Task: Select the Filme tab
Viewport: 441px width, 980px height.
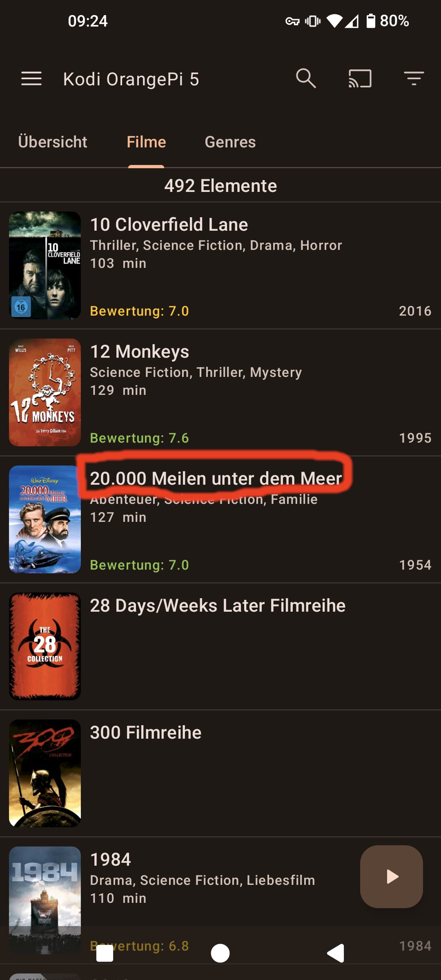Action: 146,142
